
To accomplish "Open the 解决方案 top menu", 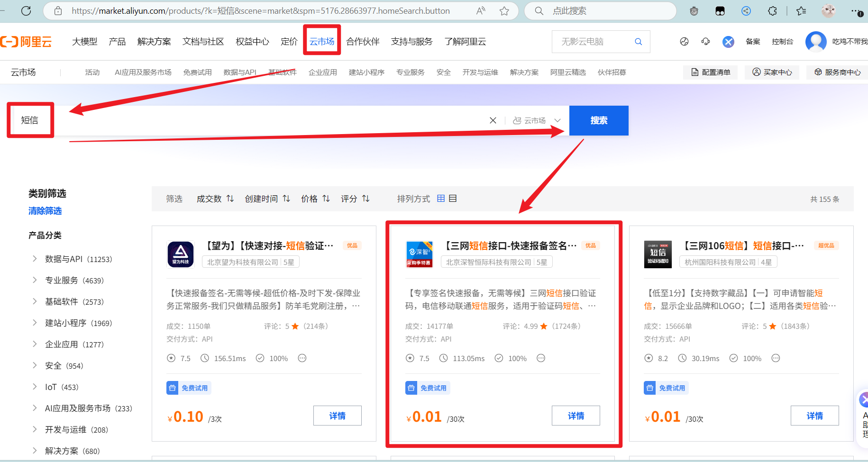I will click(154, 42).
